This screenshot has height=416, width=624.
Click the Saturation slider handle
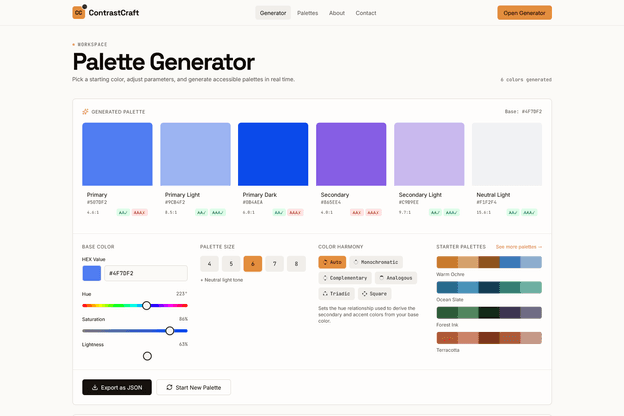[x=170, y=330]
